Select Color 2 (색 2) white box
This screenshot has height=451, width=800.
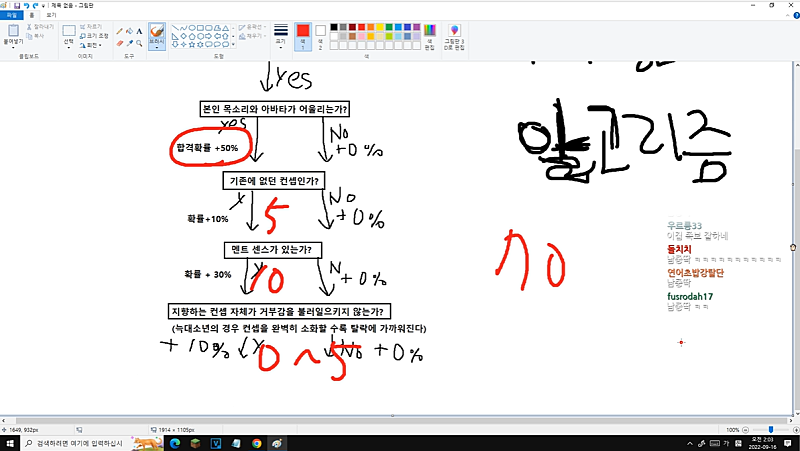click(320, 36)
